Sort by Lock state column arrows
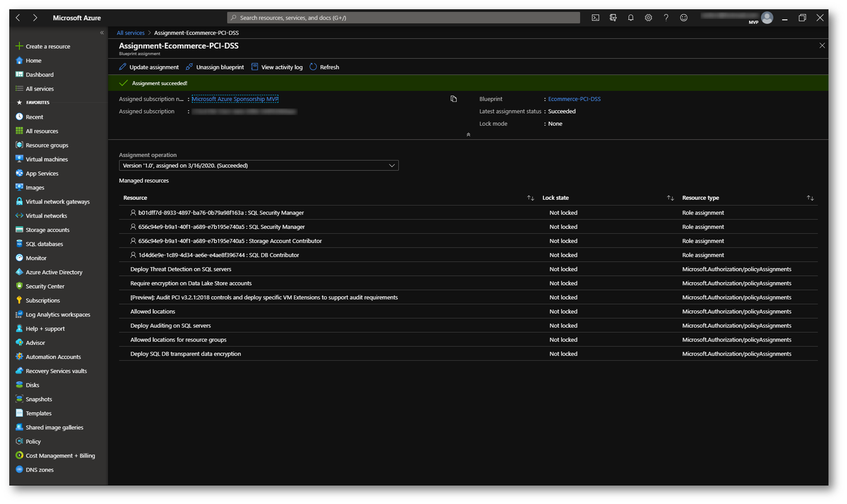Screen dimensions: 847x504 670,198
